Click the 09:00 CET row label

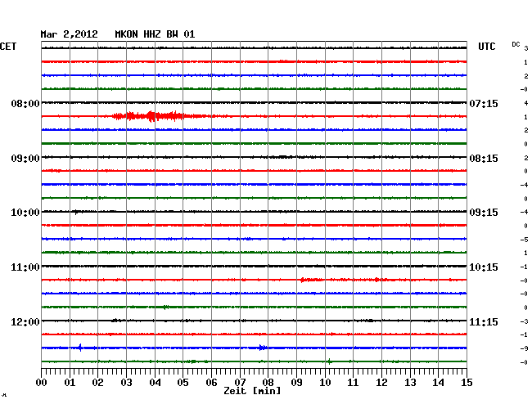(25, 159)
